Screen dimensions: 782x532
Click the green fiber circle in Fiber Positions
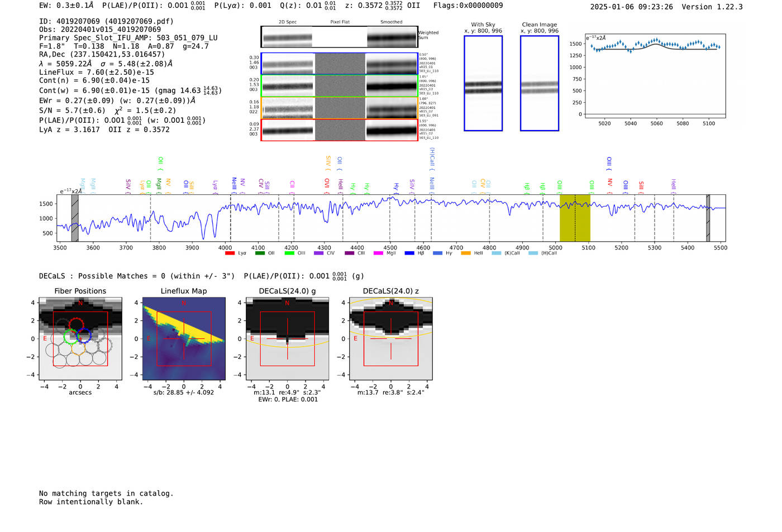pyautogui.click(x=70, y=336)
